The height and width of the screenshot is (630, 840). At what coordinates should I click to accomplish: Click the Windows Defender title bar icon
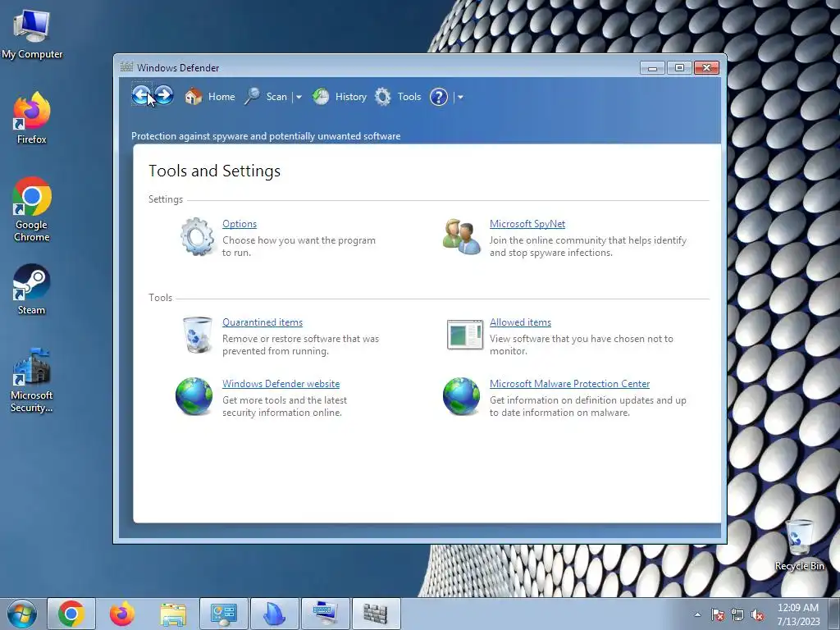126,67
